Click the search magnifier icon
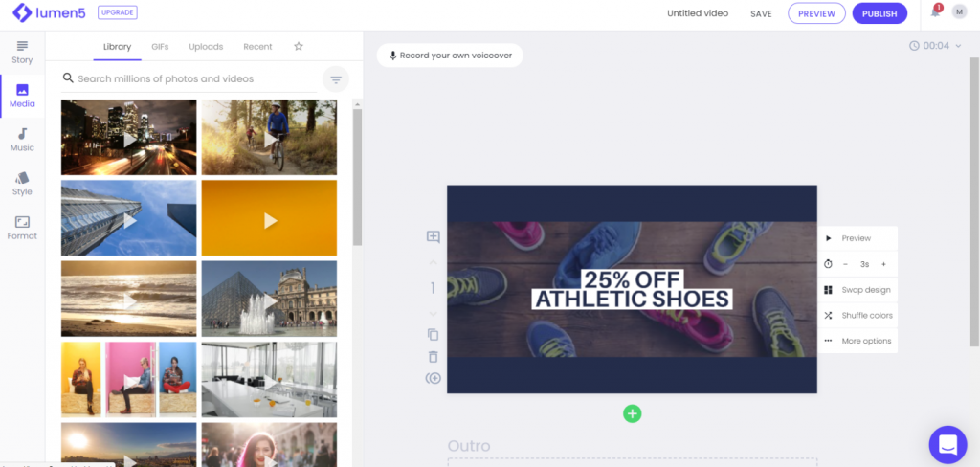This screenshot has width=980, height=467. (68, 78)
